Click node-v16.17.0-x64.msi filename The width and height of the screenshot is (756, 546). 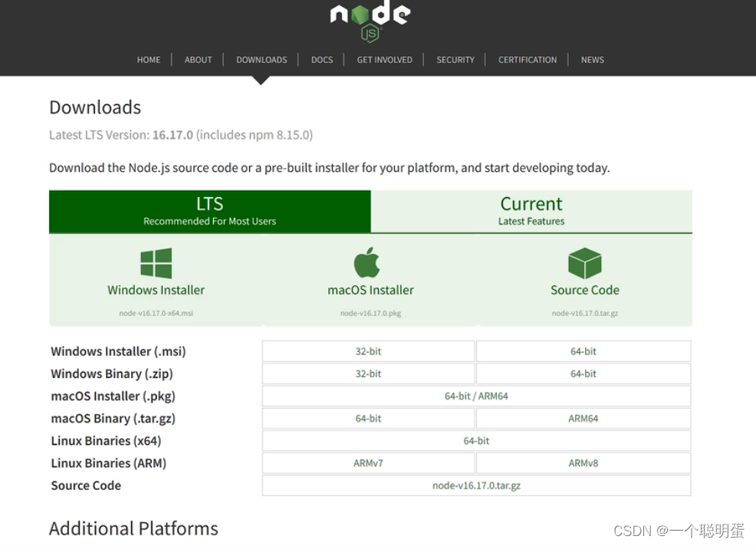156,313
